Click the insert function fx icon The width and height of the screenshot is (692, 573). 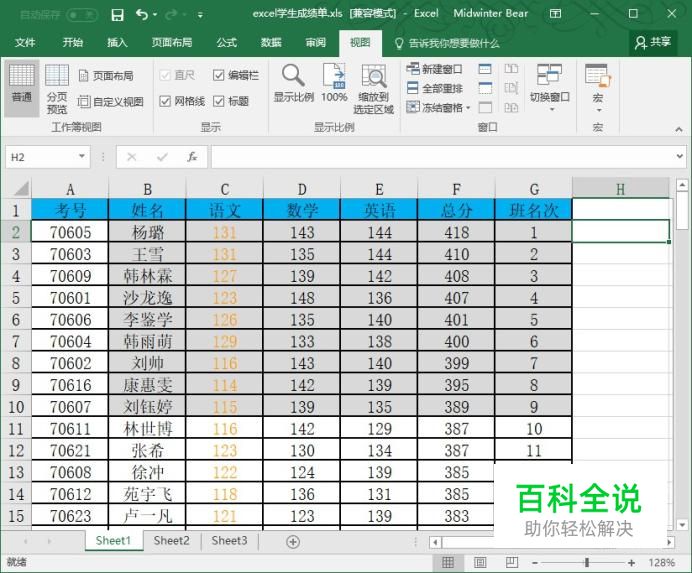click(x=192, y=157)
